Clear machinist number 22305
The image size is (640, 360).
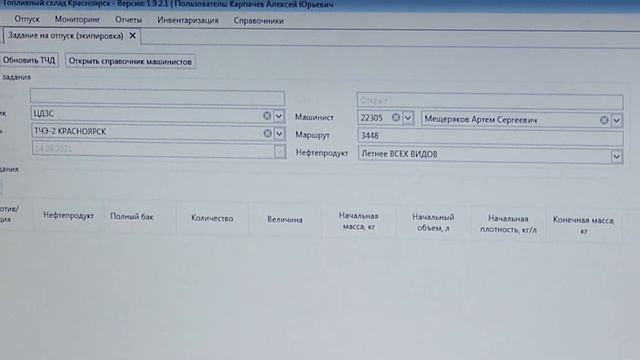[396, 118]
